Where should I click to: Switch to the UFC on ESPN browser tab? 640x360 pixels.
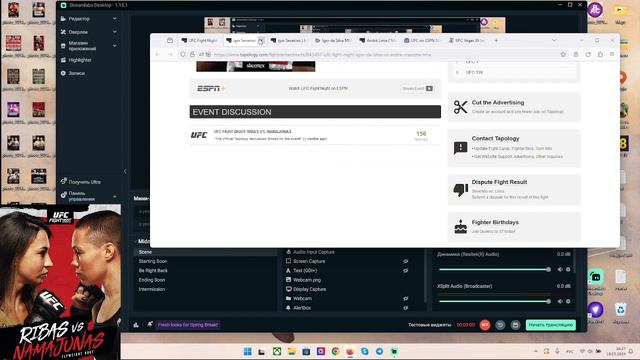[422, 40]
